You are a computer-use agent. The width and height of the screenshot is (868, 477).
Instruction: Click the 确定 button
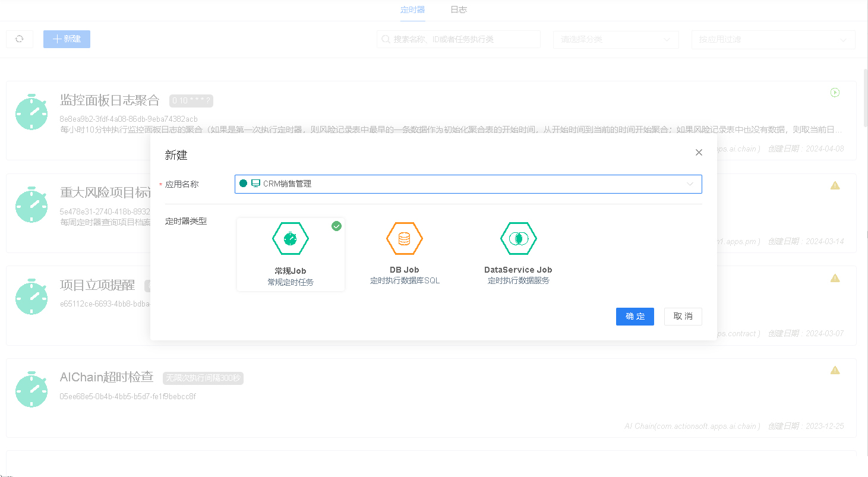(635, 317)
